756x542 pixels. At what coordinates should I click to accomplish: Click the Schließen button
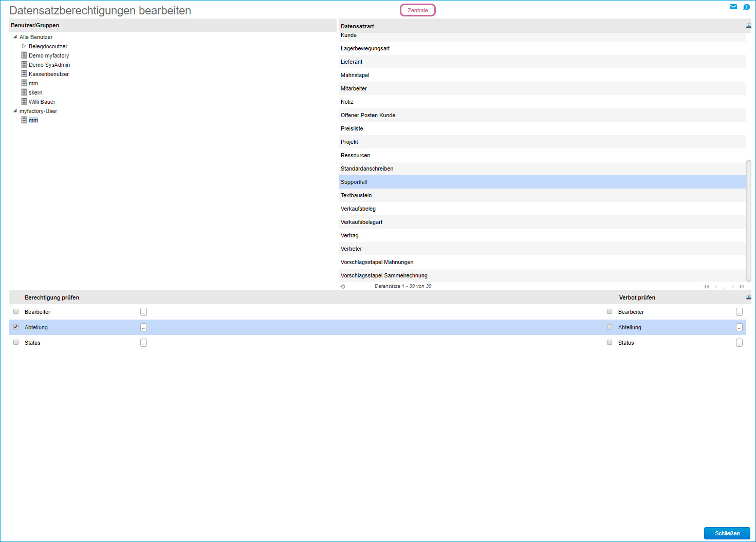727,533
